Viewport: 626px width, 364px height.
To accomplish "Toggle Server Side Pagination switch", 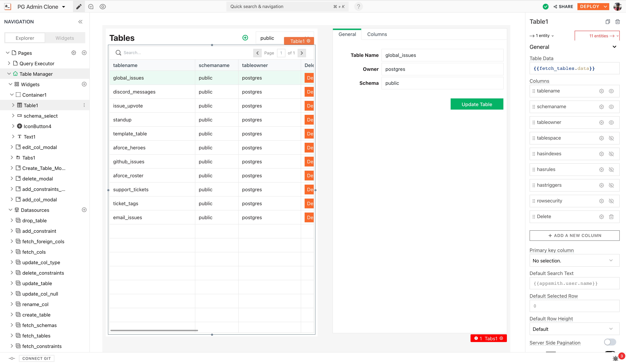I will click(x=610, y=342).
